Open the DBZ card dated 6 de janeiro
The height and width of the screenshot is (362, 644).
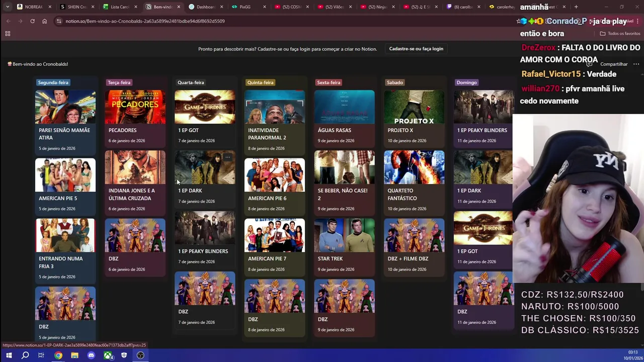pyautogui.click(x=135, y=246)
